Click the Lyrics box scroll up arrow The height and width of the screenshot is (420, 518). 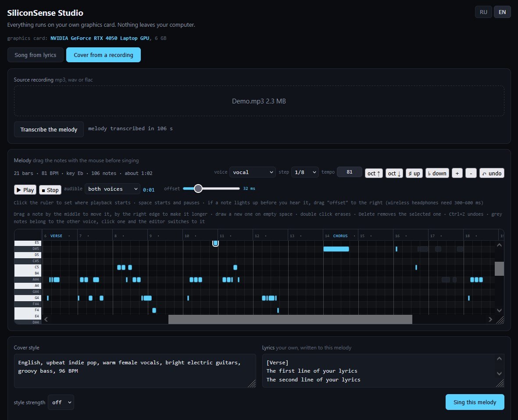(x=499, y=359)
